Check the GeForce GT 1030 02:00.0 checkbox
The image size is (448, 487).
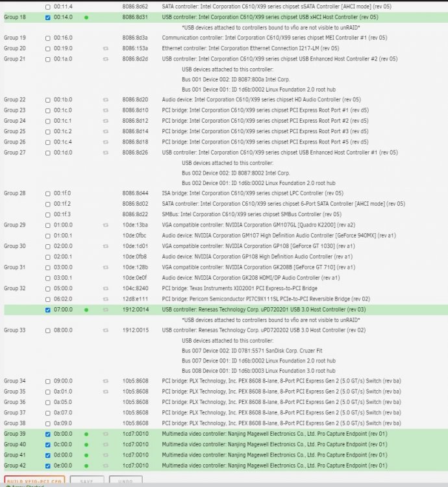click(48, 246)
